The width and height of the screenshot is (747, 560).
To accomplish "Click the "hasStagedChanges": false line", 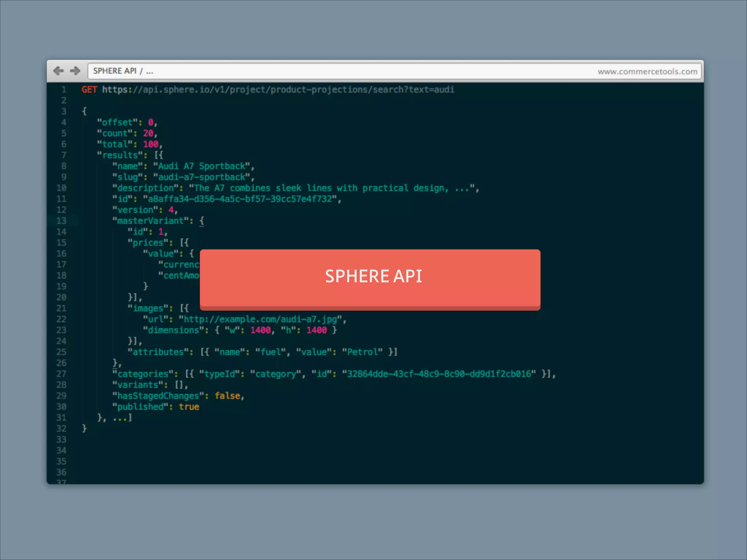I will pos(178,396).
